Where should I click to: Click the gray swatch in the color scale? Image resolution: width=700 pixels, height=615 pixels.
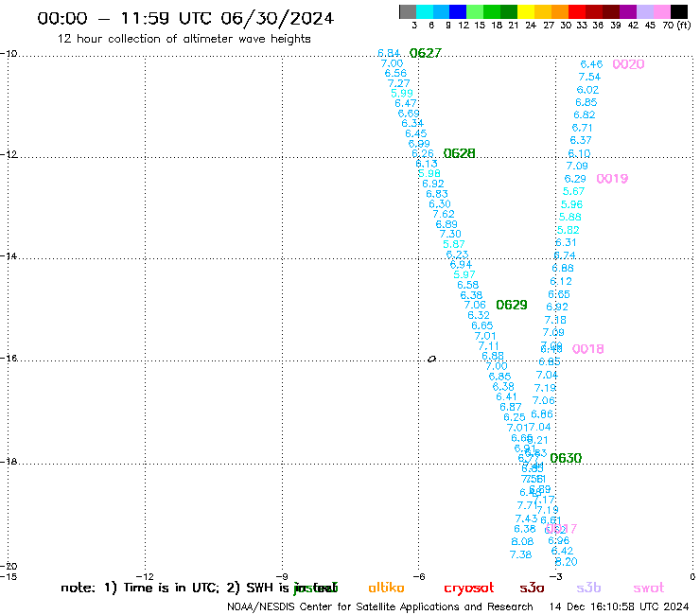coord(408,11)
